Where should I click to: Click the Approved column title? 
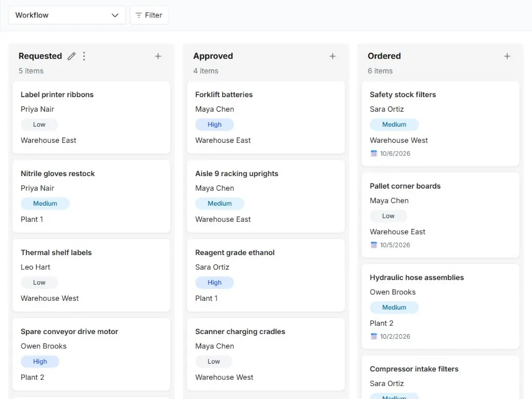(213, 56)
